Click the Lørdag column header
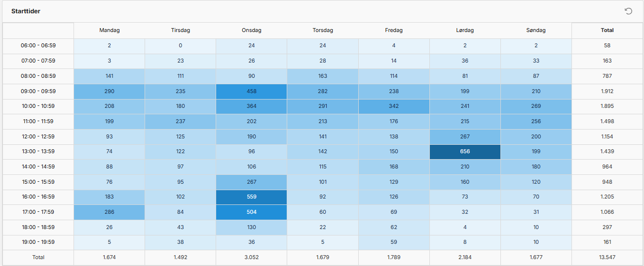Screen dimensions: 644x266 coord(465,31)
